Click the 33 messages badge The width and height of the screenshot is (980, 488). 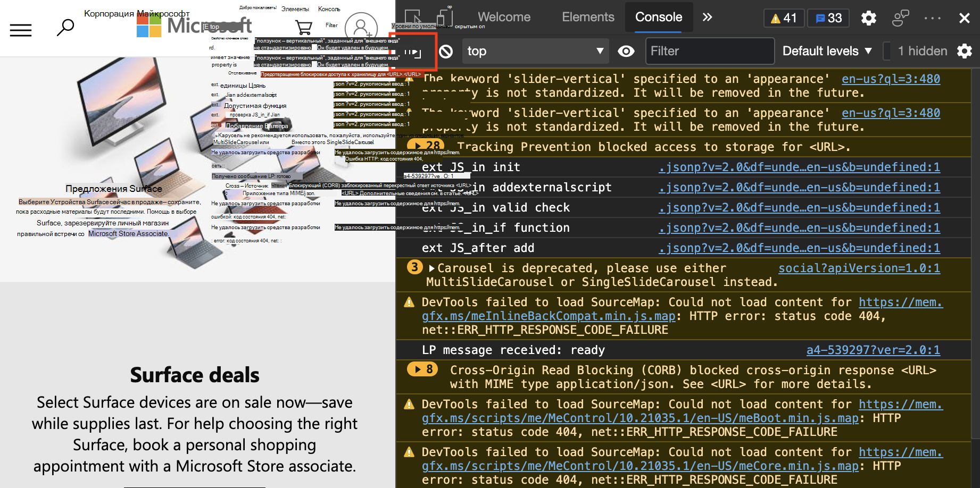(x=828, y=18)
